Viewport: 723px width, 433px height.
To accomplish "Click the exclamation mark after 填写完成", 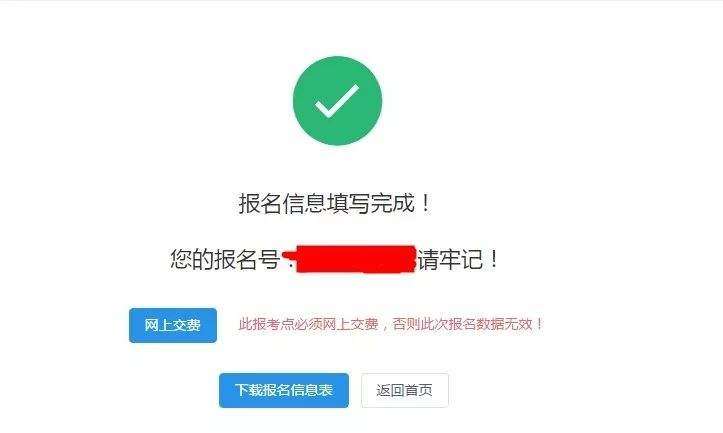I will point(426,203).
